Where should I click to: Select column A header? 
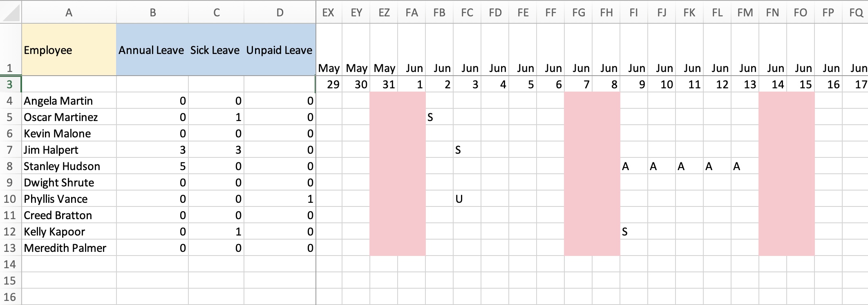(69, 13)
